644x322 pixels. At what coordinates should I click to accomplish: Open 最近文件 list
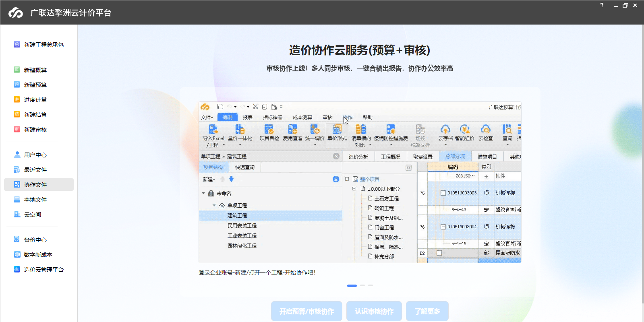coord(35,170)
